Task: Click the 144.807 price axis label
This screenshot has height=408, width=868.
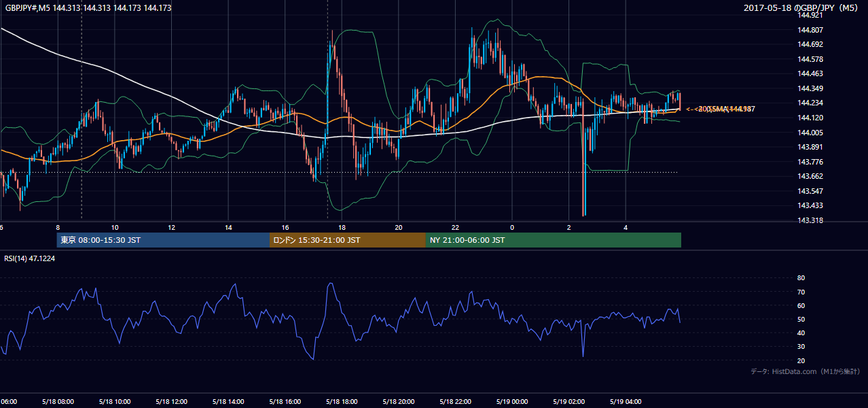Action: [811, 30]
